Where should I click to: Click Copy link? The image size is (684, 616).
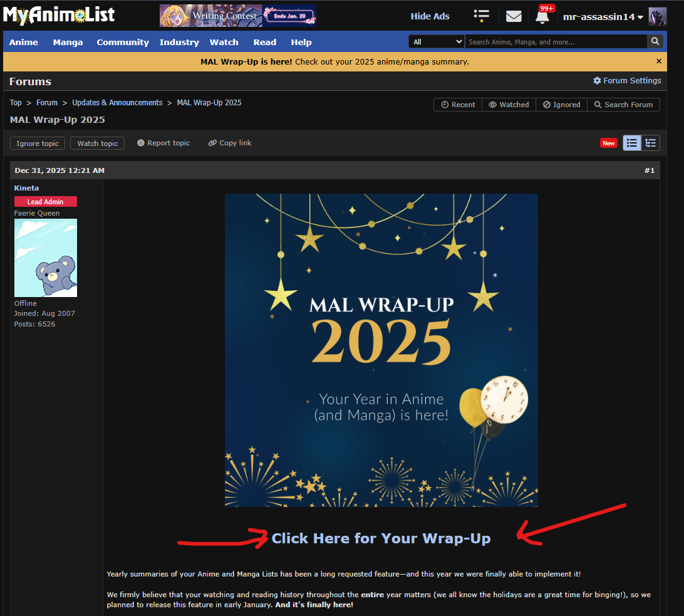[230, 143]
